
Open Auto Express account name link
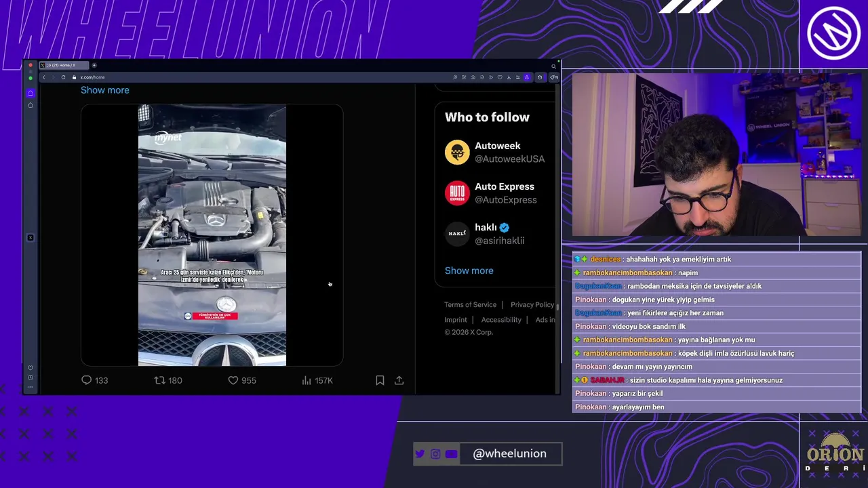point(505,186)
